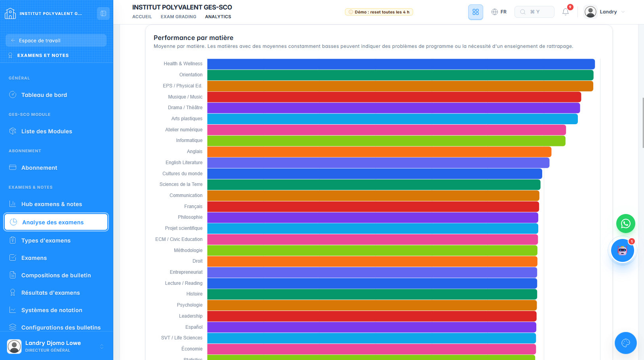
Task: Click Examens checkbox-pen icon
Action: tap(13, 258)
